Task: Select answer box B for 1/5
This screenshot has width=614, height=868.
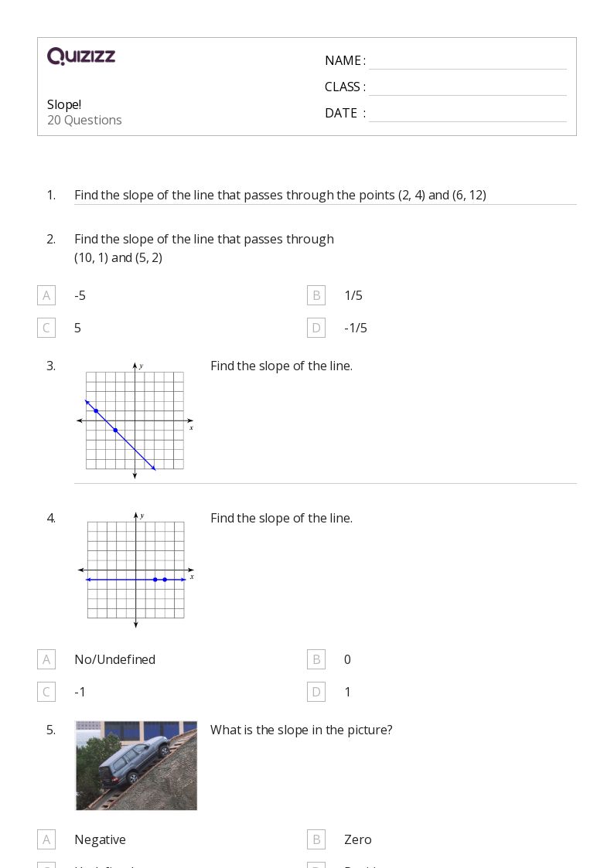Action: point(316,295)
